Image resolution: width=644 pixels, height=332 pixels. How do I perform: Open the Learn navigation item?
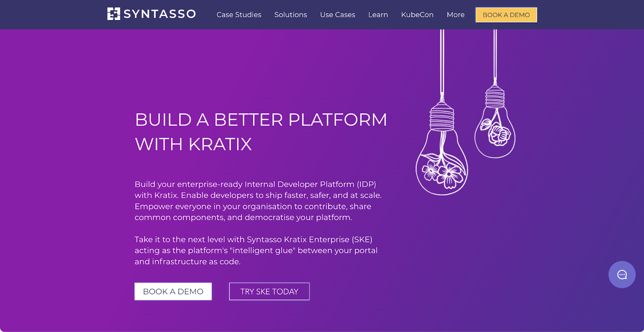click(378, 15)
